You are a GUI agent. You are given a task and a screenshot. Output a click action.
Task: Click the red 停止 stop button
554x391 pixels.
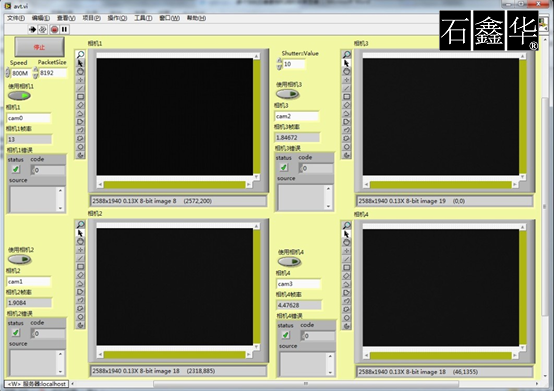point(40,47)
